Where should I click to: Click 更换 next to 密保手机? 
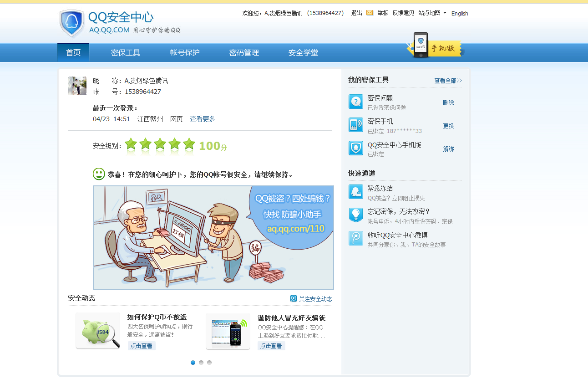click(x=448, y=126)
